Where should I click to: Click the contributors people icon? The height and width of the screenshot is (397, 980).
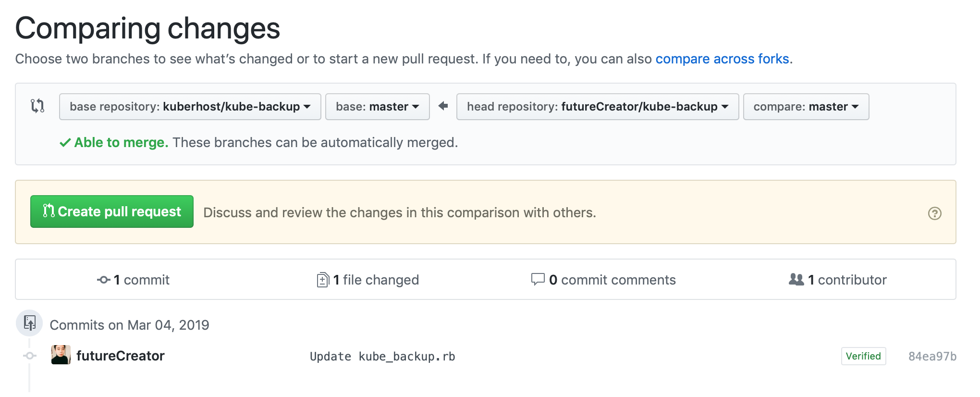tap(796, 280)
